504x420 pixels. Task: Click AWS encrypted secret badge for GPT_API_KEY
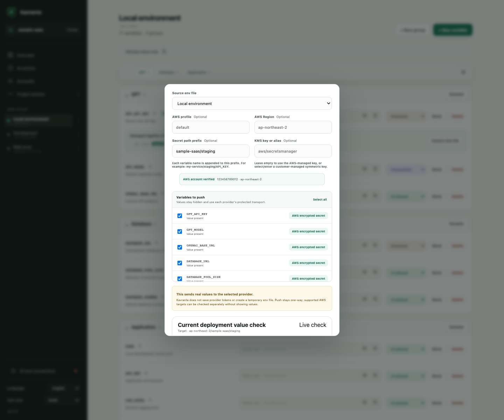[308, 216]
